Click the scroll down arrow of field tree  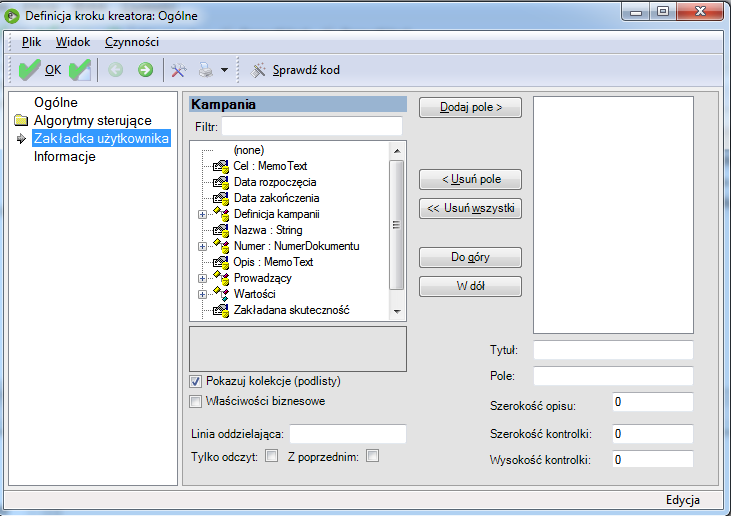(397, 311)
